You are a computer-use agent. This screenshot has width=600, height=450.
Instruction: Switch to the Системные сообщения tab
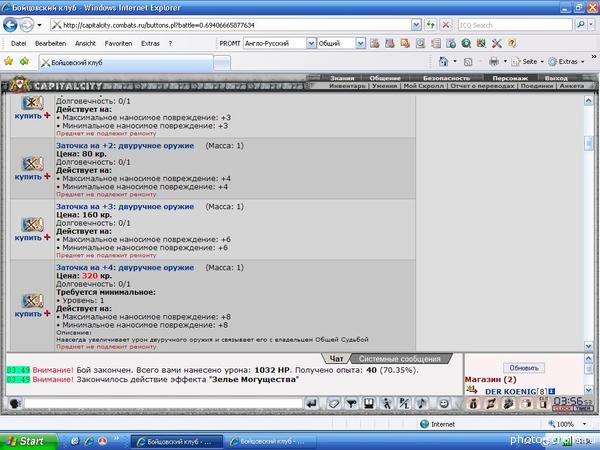pos(400,359)
